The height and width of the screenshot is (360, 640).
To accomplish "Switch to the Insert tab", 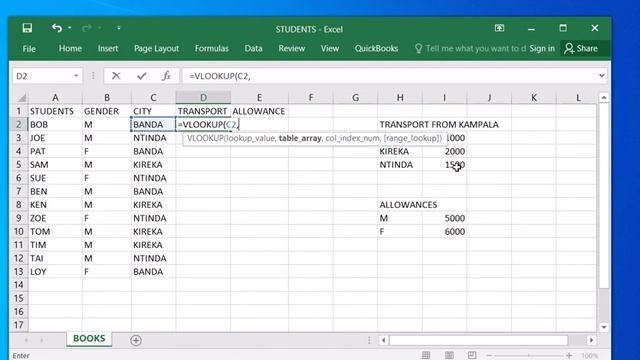I will click(108, 49).
